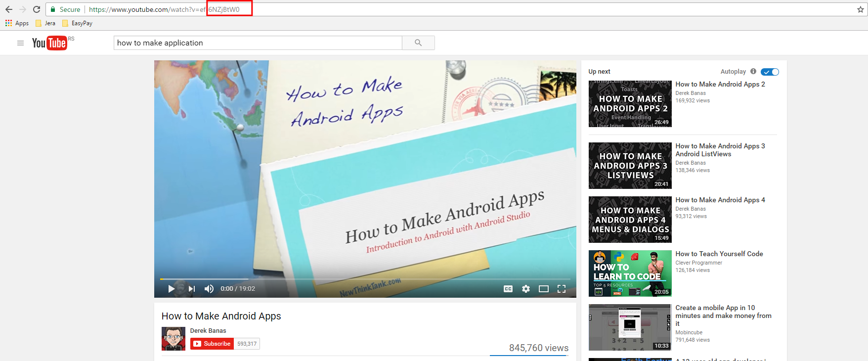The height and width of the screenshot is (361, 868).
Task: Go to YouTube home via logo
Action: coord(49,43)
